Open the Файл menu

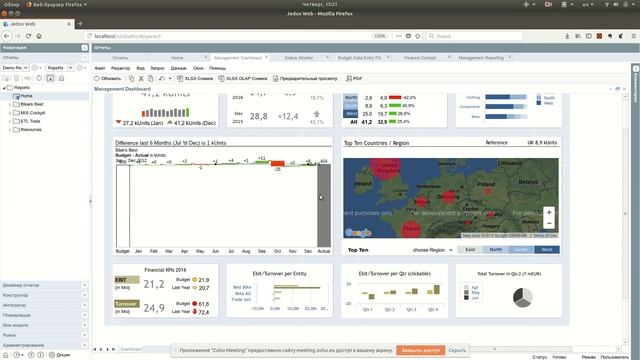(x=100, y=68)
